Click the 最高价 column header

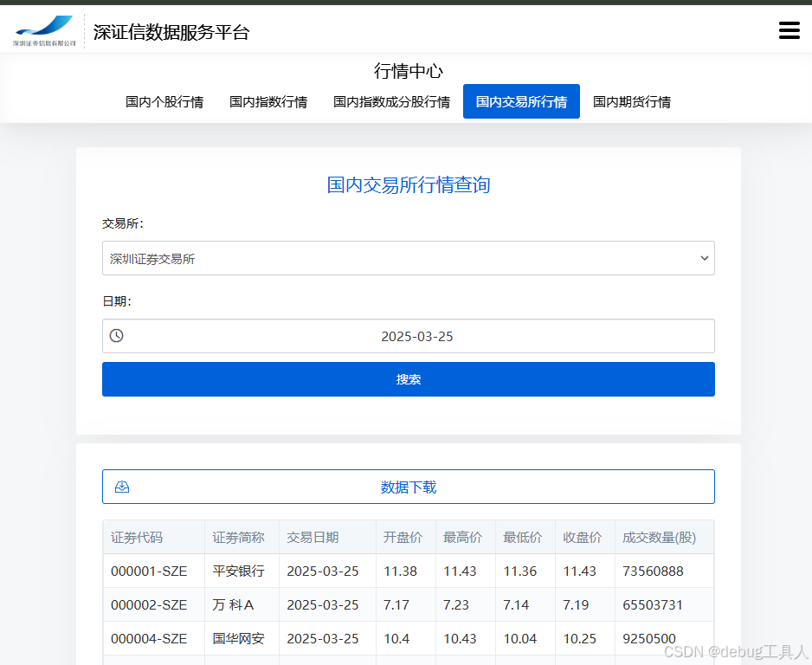[x=466, y=537]
